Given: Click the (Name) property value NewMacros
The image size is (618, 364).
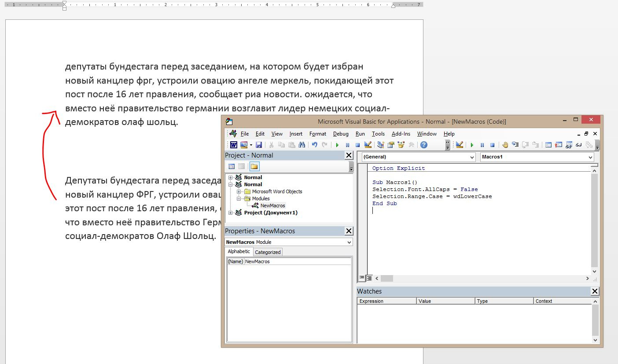Looking at the screenshot, I should (x=298, y=261).
